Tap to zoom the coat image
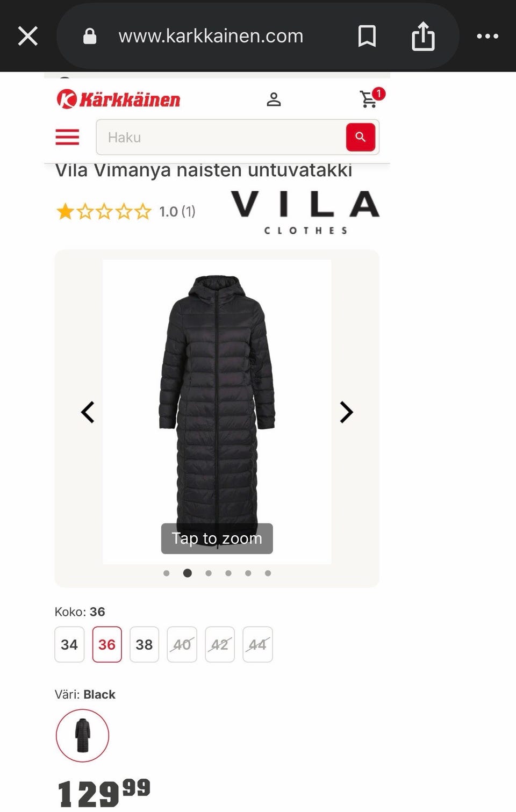The image size is (516, 812). (217, 538)
